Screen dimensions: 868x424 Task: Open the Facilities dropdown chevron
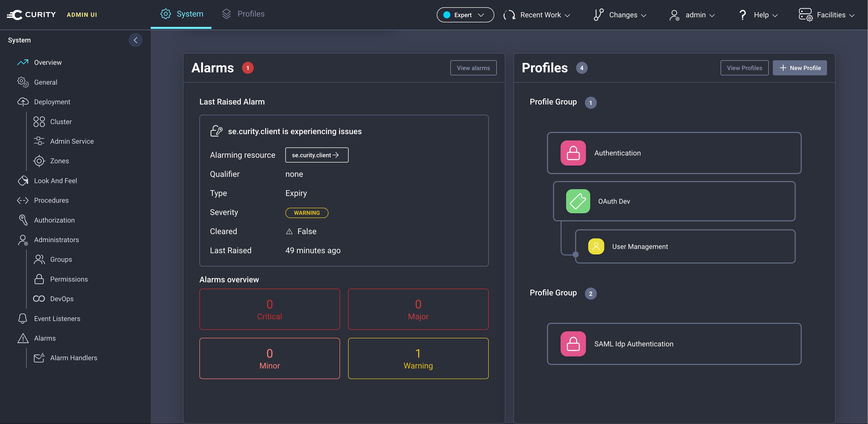click(852, 16)
